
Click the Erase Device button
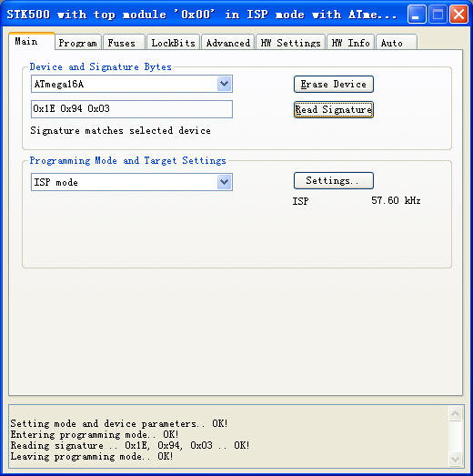[334, 84]
